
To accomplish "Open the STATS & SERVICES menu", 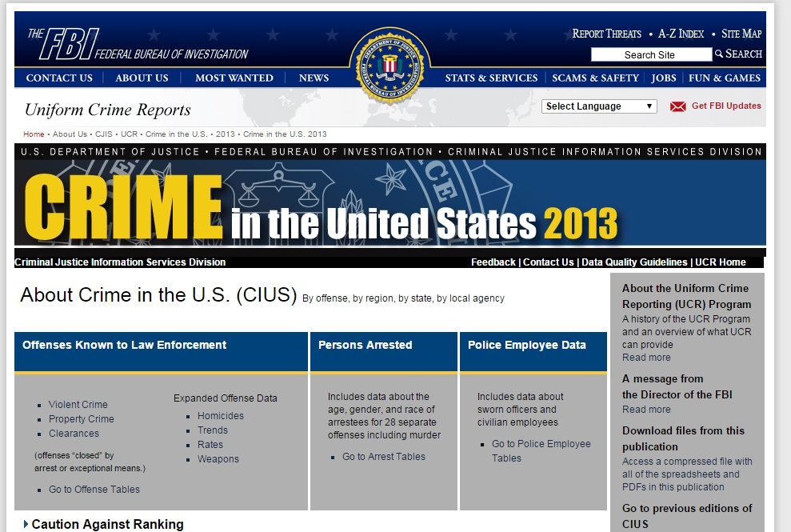I will 490,78.
